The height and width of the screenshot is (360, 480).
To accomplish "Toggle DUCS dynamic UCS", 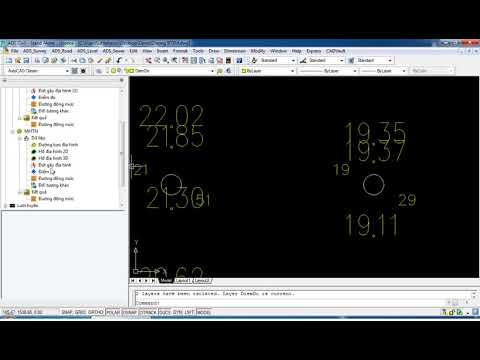I will [x=165, y=312].
